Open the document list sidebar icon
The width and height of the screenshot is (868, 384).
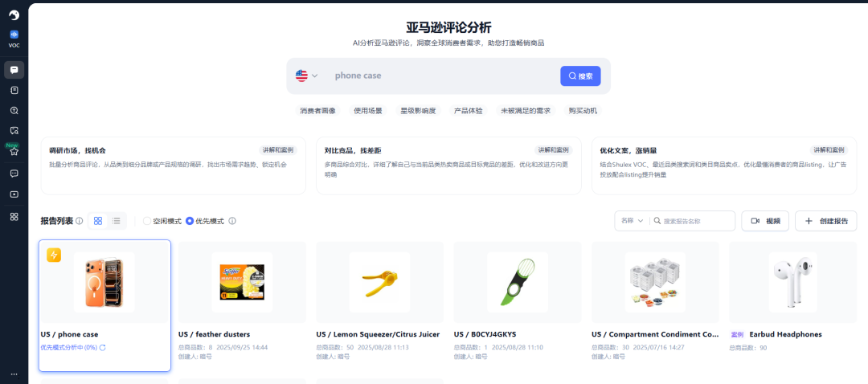pyautogui.click(x=14, y=90)
